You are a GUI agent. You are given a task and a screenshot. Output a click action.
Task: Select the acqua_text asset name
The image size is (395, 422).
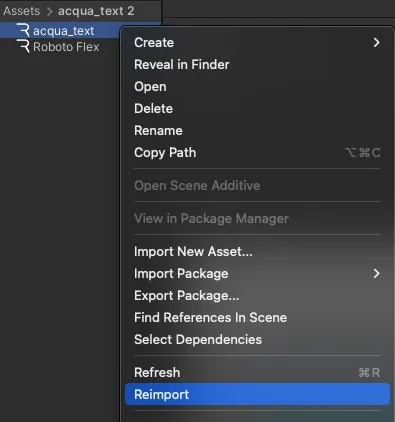coord(63,31)
